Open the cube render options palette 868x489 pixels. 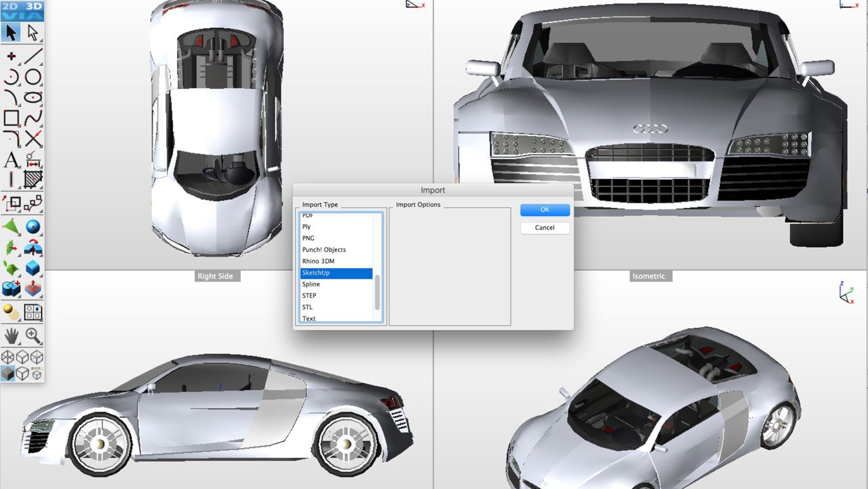pos(36,374)
